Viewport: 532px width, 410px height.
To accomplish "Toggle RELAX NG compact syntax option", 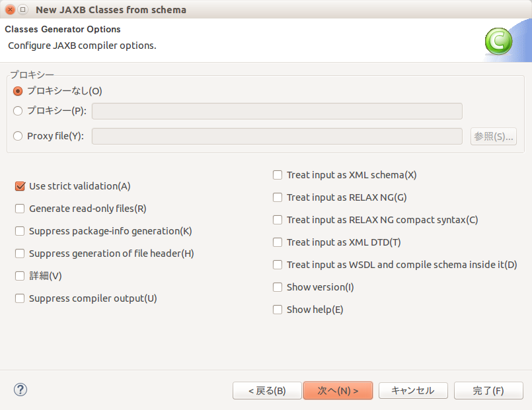I will pos(278,220).
